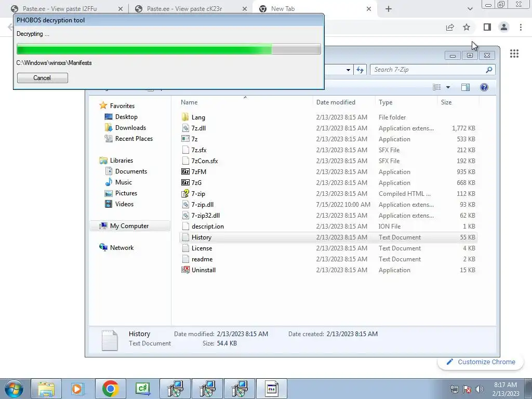
Task: Open Recent Places in Favorites
Action: [134, 138]
